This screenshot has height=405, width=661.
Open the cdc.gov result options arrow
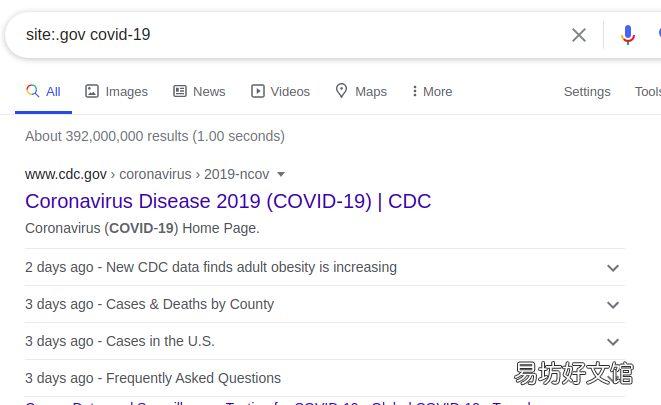point(281,174)
